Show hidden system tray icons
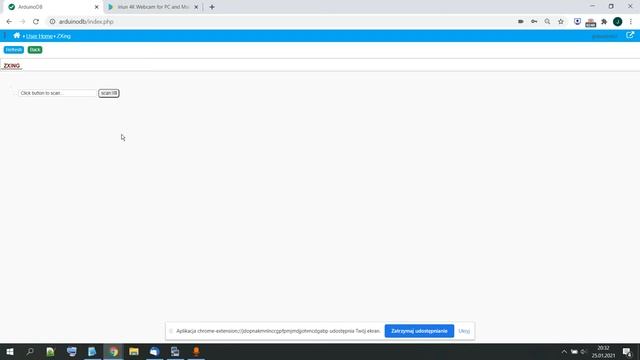The height and width of the screenshot is (360, 640). coord(564,351)
